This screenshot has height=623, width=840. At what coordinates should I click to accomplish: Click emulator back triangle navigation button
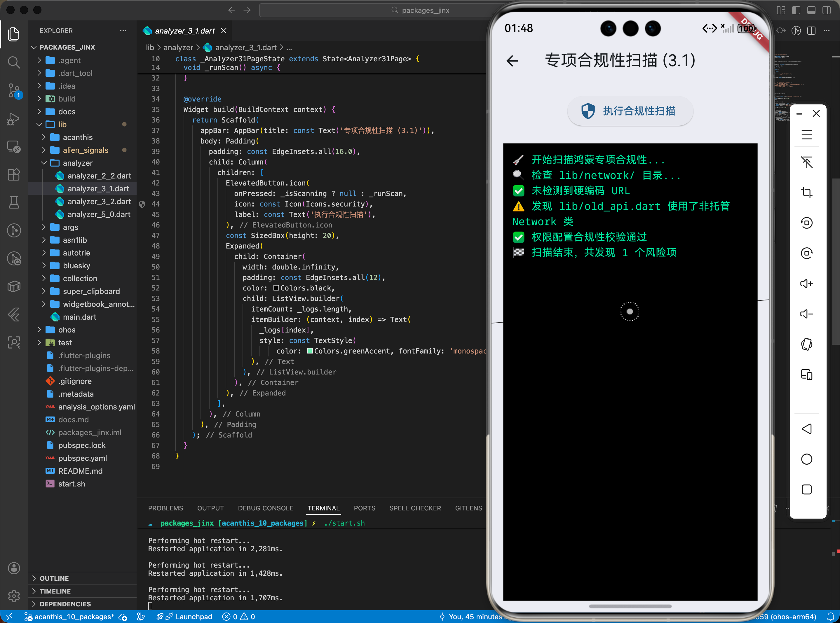coord(806,429)
